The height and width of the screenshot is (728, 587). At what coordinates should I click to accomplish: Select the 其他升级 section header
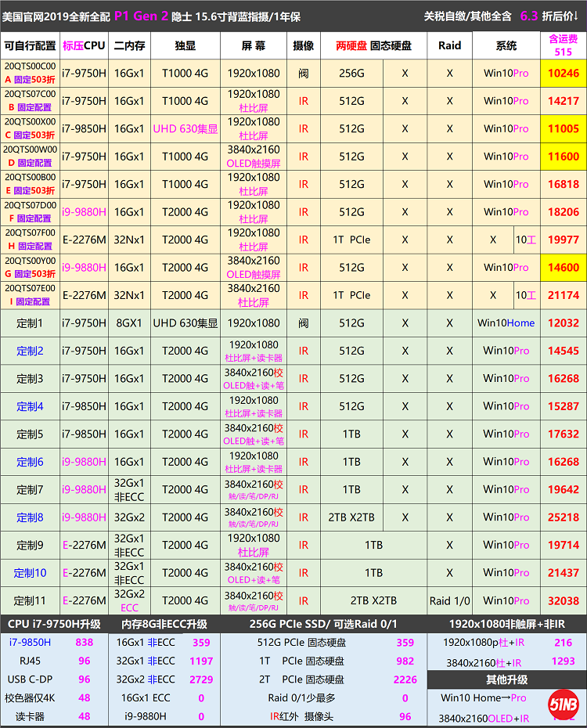506,679
